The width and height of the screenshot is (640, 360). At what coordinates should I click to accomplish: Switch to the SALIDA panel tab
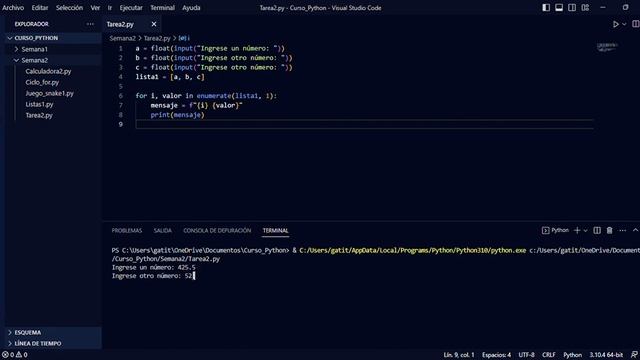[x=162, y=231]
